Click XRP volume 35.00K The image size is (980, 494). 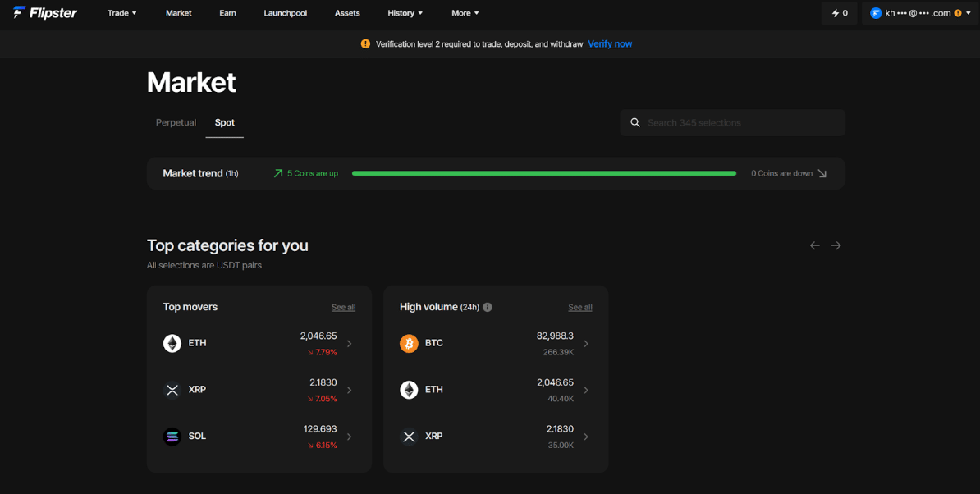(x=561, y=446)
